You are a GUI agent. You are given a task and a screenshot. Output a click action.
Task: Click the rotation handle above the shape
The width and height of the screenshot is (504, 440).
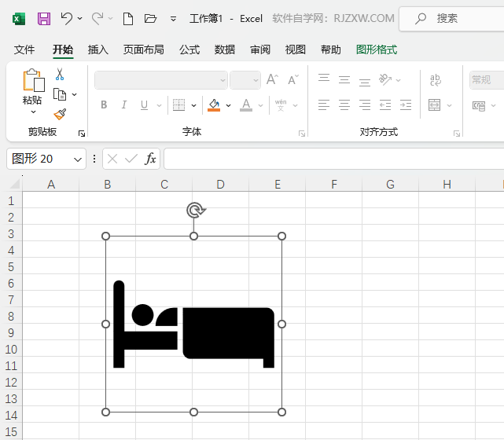(x=194, y=210)
